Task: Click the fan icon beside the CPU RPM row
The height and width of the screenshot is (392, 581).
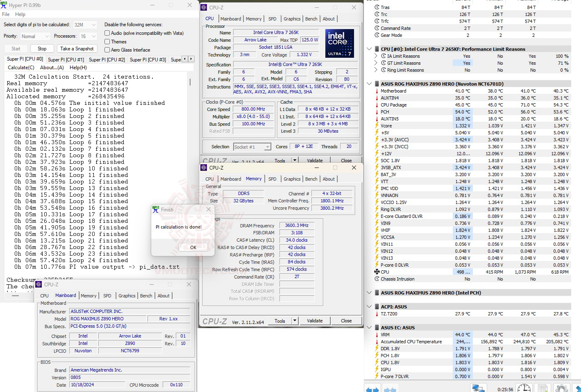Action: 377,272
